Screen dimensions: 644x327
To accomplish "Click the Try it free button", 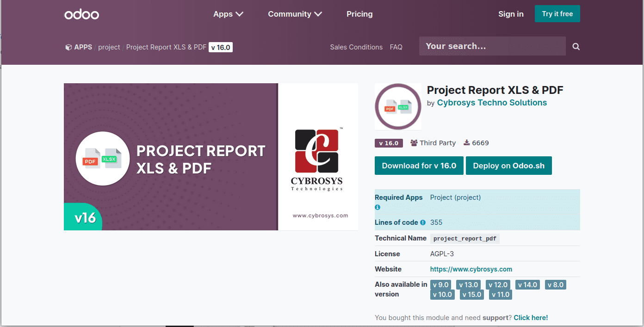I will (557, 14).
